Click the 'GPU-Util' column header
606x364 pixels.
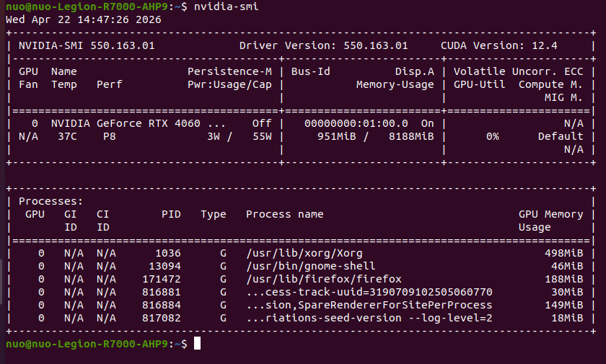(479, 84)
